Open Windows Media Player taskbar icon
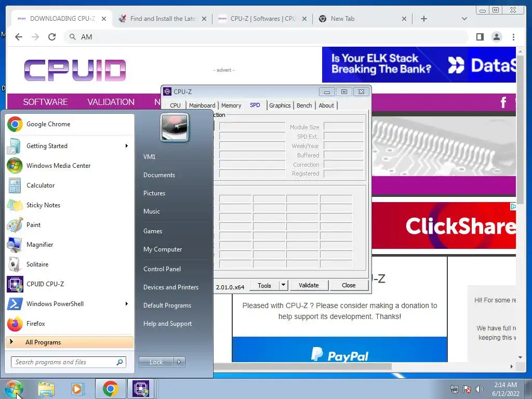This screenshot has height=399, width=532. click(x=77, y=389)
